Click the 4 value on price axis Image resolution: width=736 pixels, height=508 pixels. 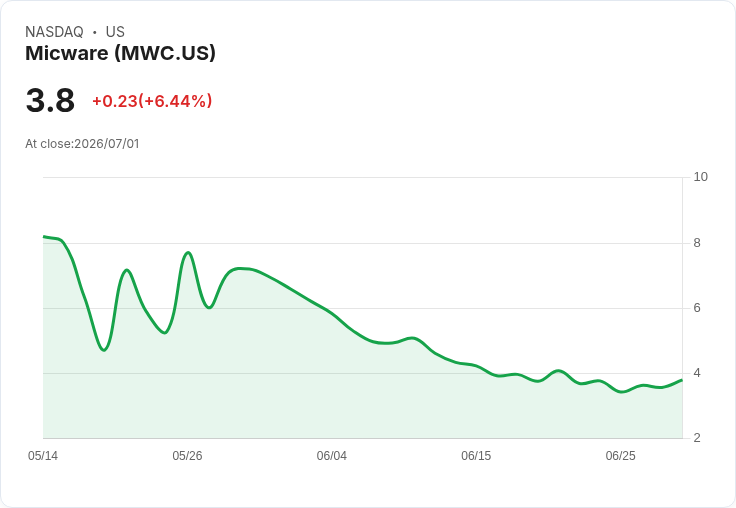pos(697,373)
